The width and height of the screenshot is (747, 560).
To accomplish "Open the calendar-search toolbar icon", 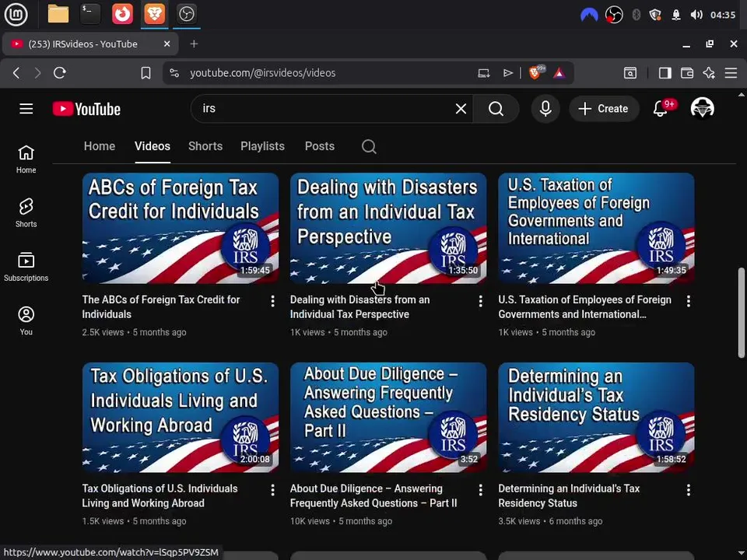I will [x=630, y=73].
